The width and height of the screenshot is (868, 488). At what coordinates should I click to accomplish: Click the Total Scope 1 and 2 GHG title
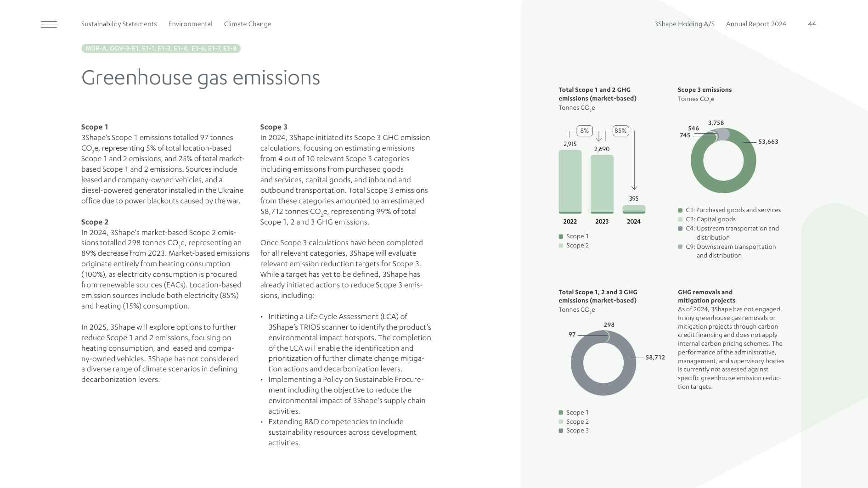coord(597,94)
